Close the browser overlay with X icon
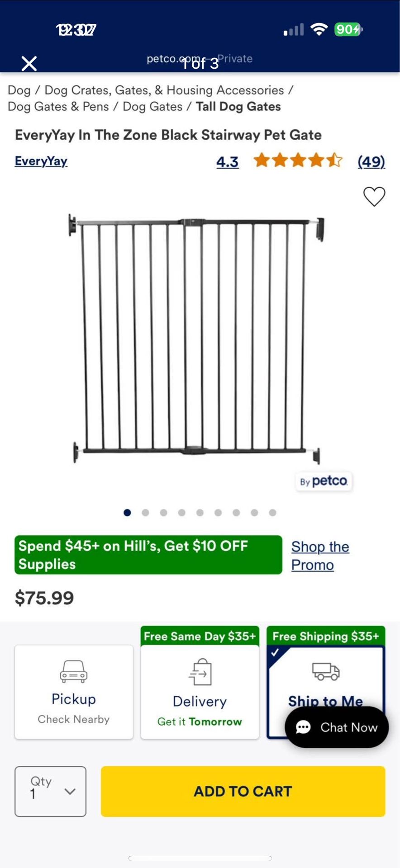The image size is (400, 868). click(29, 64)
